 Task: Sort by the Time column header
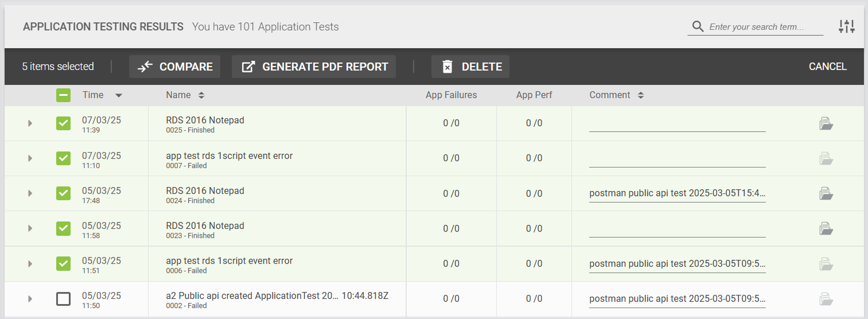pyautogui.click(x=93, y=95)
